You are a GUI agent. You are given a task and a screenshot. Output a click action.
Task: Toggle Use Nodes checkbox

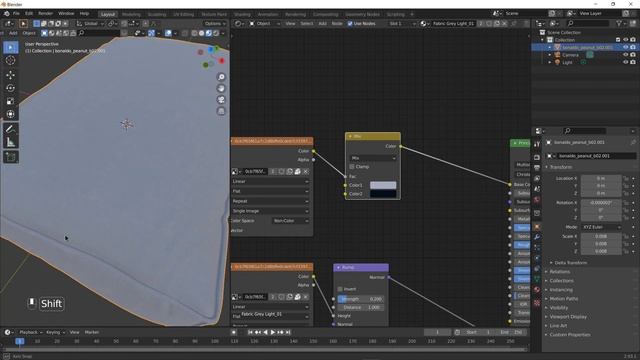pos(350,24)
